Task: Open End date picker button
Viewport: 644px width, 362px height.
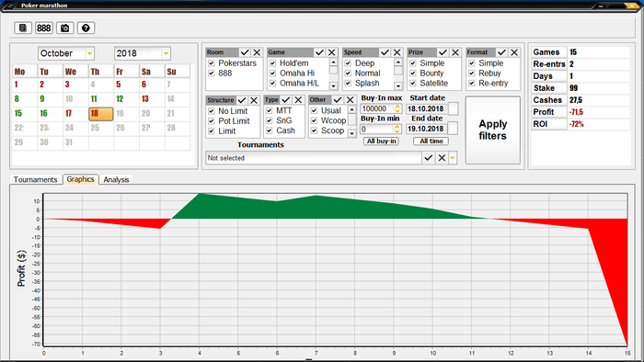Action: pos(453,129)
